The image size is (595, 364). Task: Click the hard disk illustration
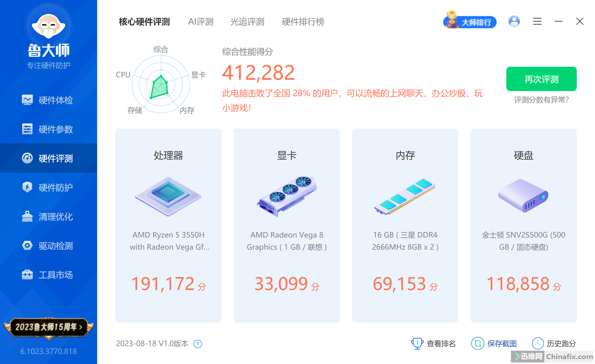coord(523,196)
